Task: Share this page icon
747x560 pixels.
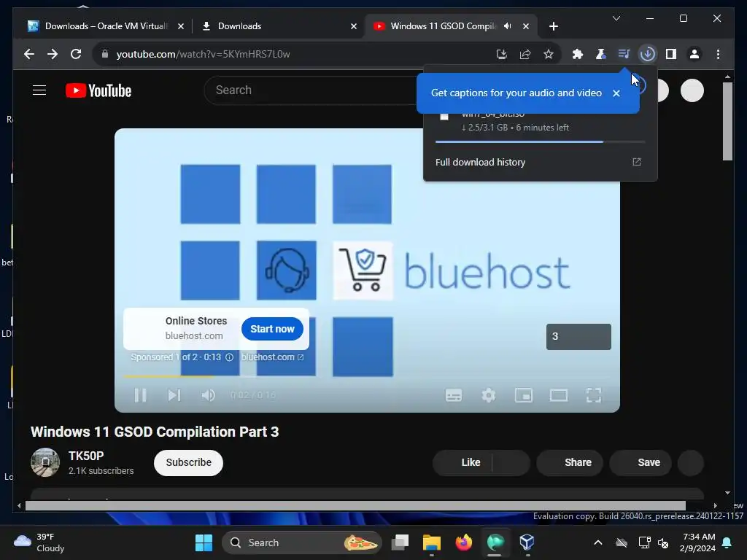Action: tap(525, 54)
